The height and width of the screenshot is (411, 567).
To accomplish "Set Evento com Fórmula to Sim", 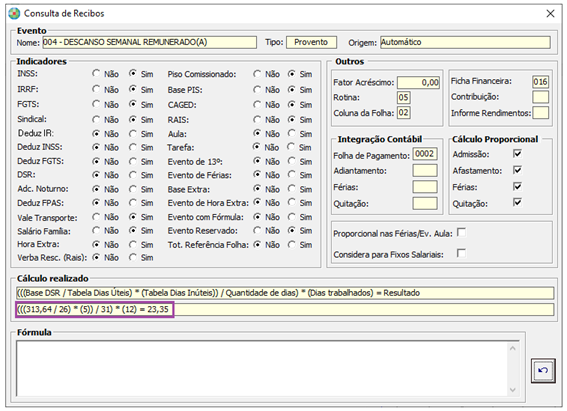I will pos(291,217).
